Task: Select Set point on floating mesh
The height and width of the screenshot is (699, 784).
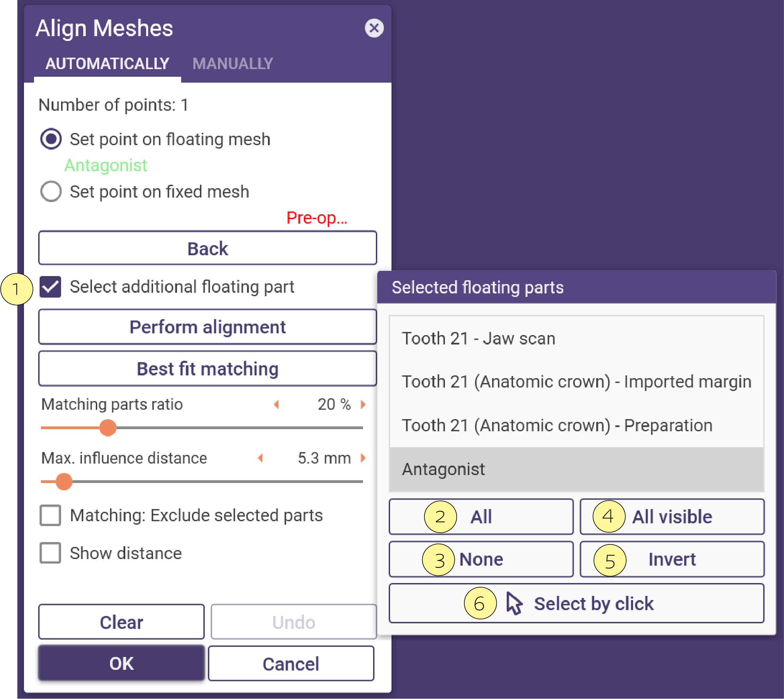Action: click(51, 139)
